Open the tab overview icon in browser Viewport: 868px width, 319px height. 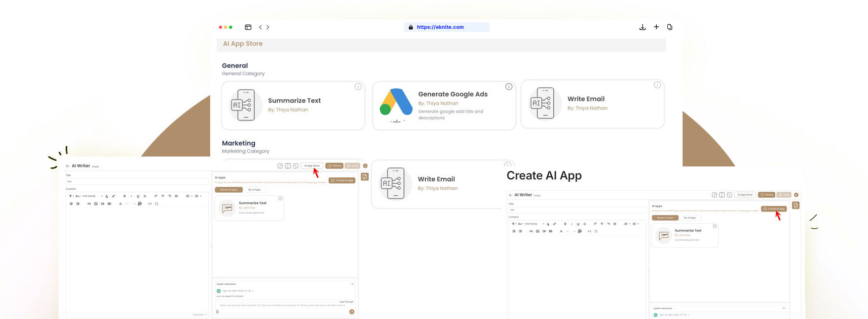click(x=670, y=27)
